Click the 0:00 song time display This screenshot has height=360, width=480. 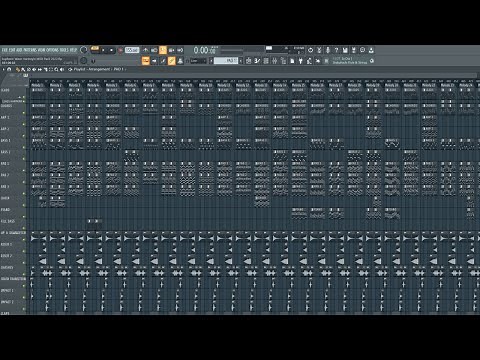(x=205, y=50)
